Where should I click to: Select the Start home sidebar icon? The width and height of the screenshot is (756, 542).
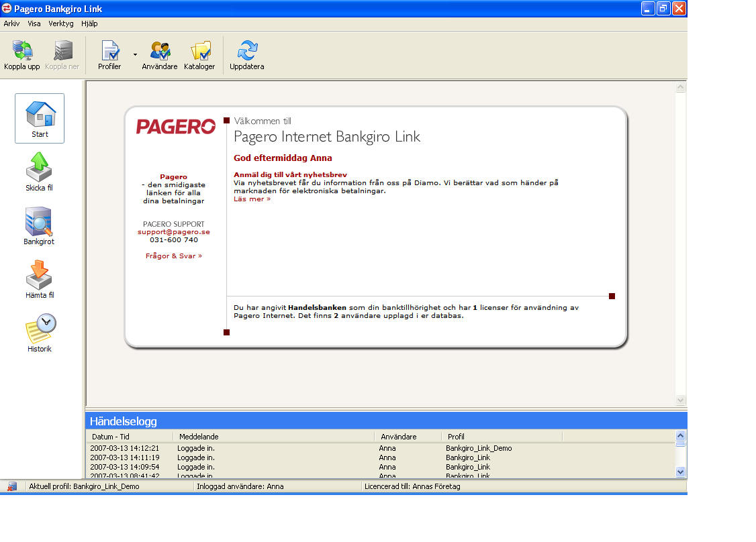[x=40, y=118]
